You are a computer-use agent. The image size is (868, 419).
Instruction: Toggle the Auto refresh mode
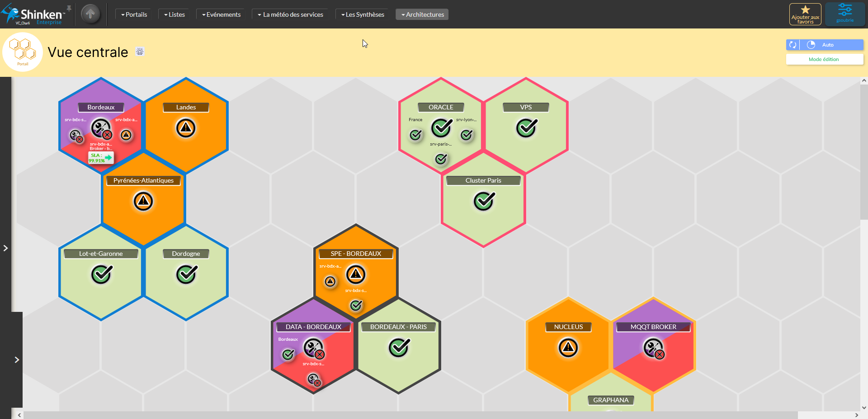click(827, 45)
